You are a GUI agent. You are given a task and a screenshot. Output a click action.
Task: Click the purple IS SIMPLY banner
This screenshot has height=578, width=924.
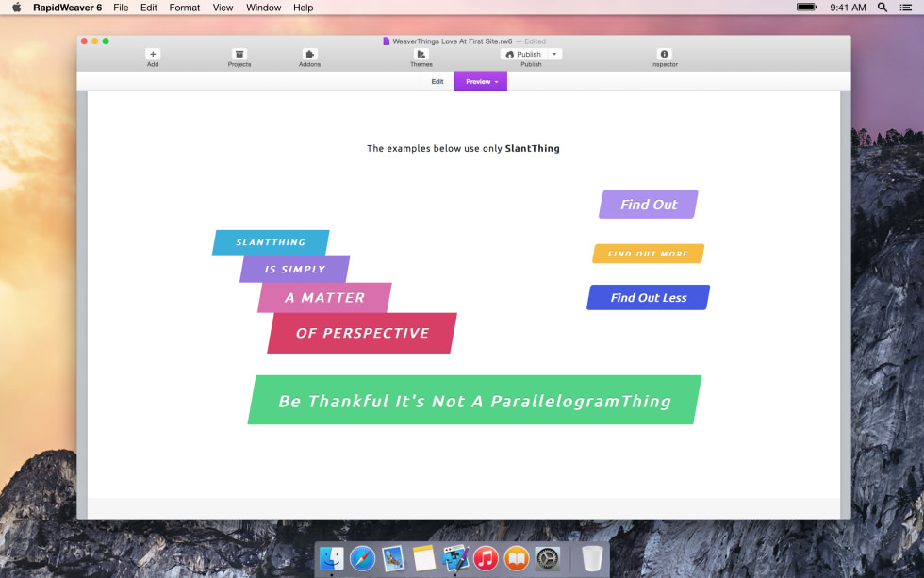[294, 269]
